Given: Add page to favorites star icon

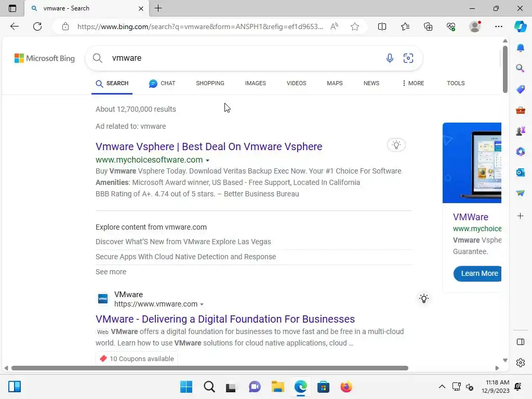Looking at the screenshot, I should coord(354,26).
